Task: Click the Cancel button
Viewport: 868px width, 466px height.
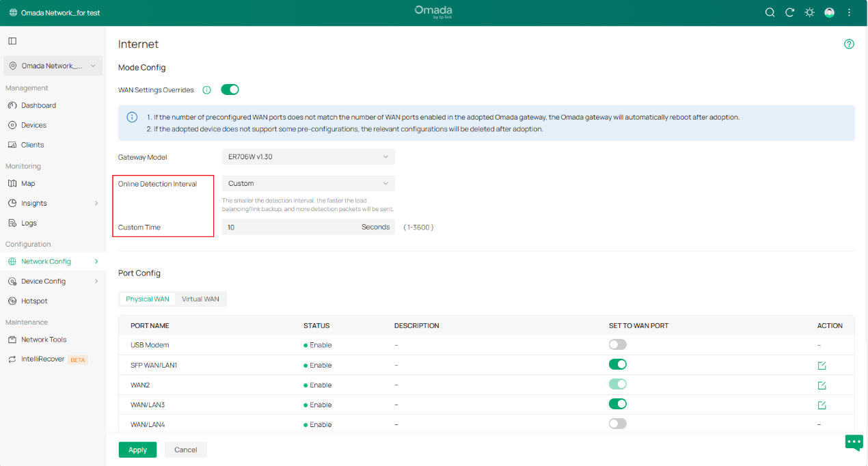Action: click(186, 450)
